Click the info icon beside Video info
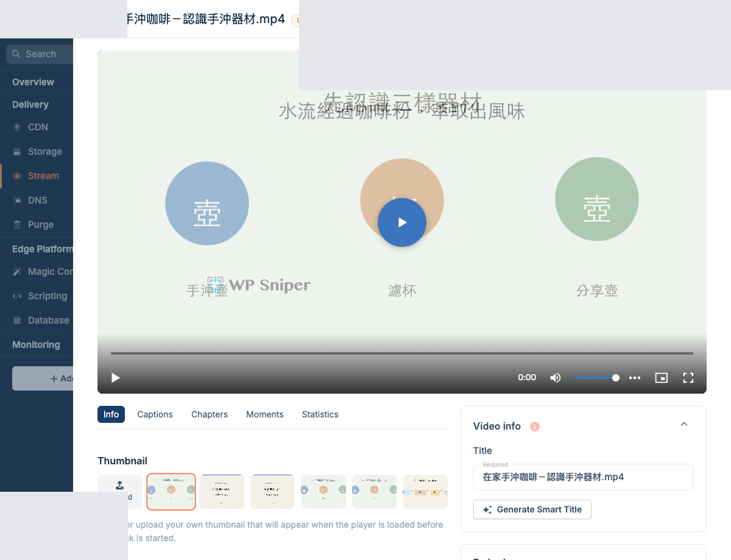 [535, 427]
